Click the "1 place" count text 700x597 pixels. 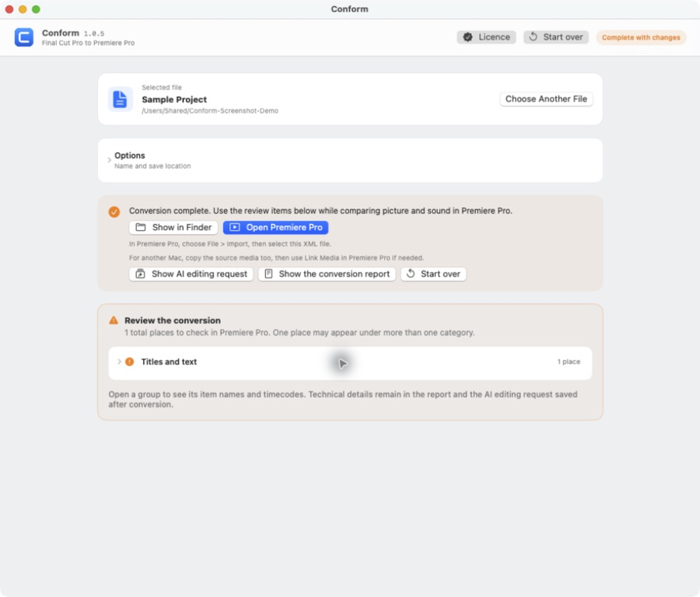click(569, 362)
